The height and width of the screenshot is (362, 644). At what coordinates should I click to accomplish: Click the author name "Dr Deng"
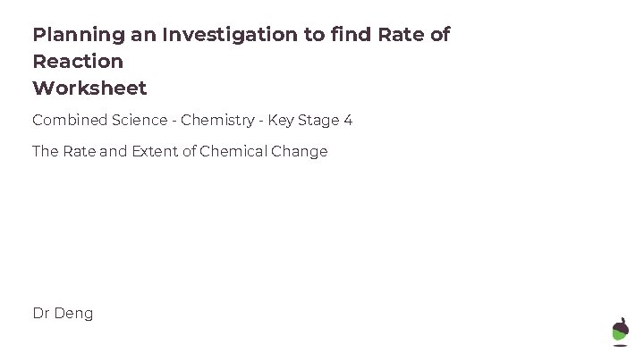coord(63,313)
